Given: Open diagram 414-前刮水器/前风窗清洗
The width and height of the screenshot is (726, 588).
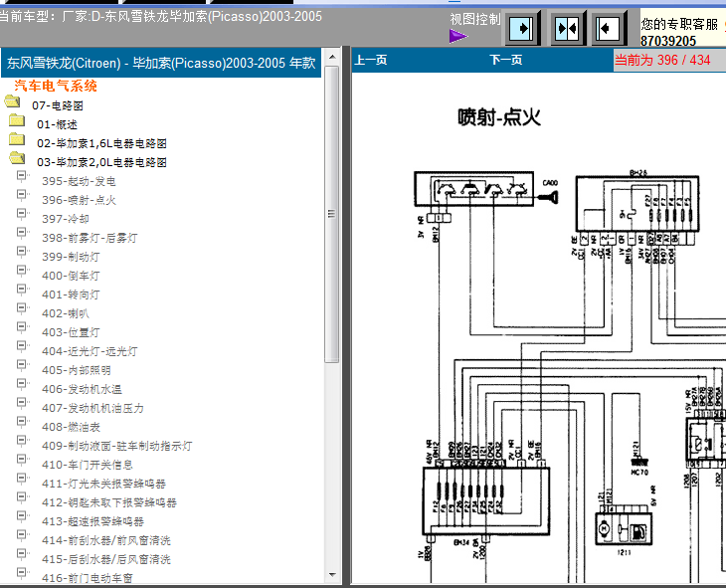Looking at the screenshot, I should (x=106, y=540).
